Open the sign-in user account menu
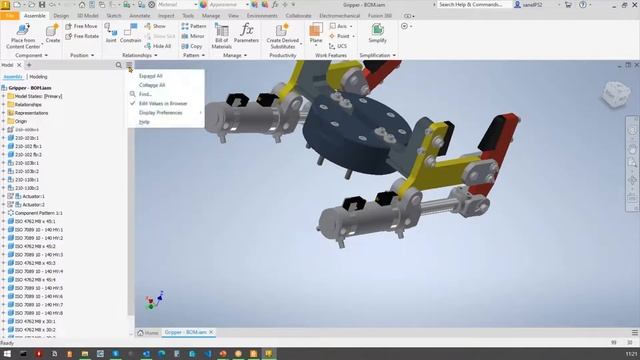The height and width of the screenshot is (360, 640). pos(533,4)
